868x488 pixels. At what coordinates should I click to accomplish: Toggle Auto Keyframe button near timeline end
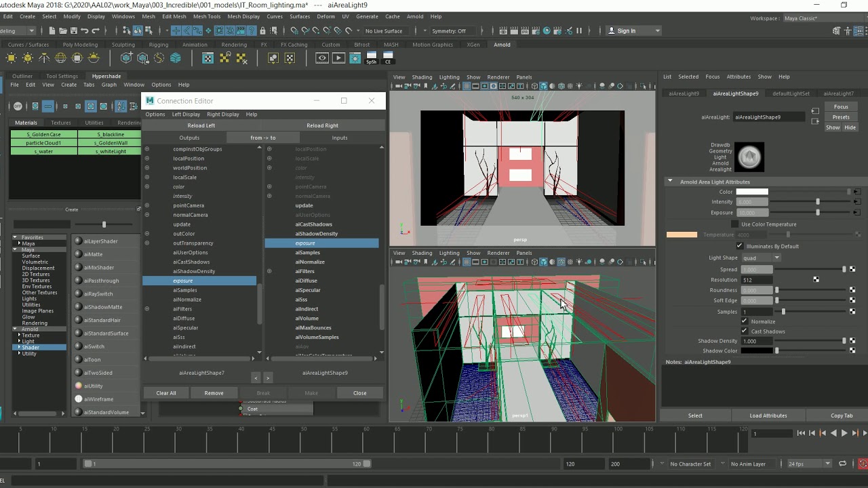[x=863, y=464]
